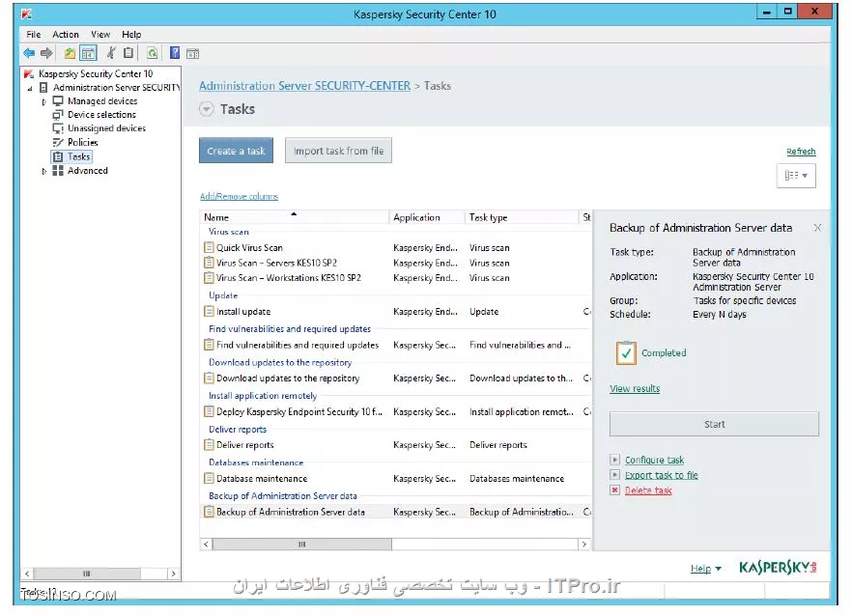Click the Quick Virus Scan task icon
The image size is (852, 616).
pyautogui.click(x=209, y=248)
